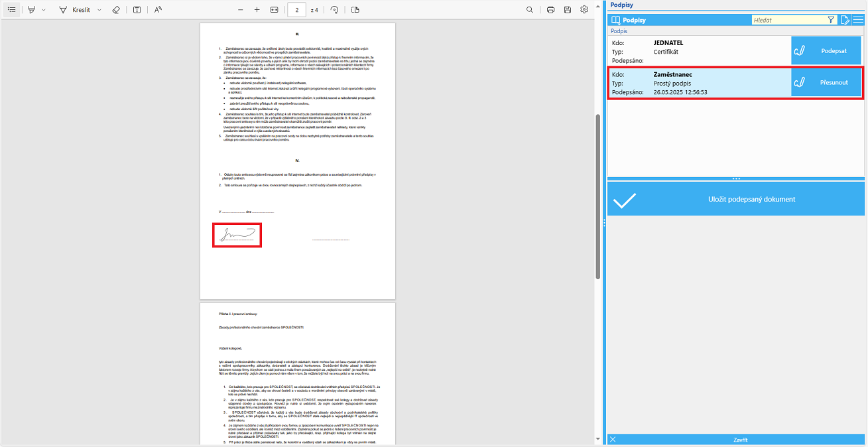The width and height of the screenshot is (868, 447).
Task: Click the signature image on the document page
Action: tap(237, 235)
